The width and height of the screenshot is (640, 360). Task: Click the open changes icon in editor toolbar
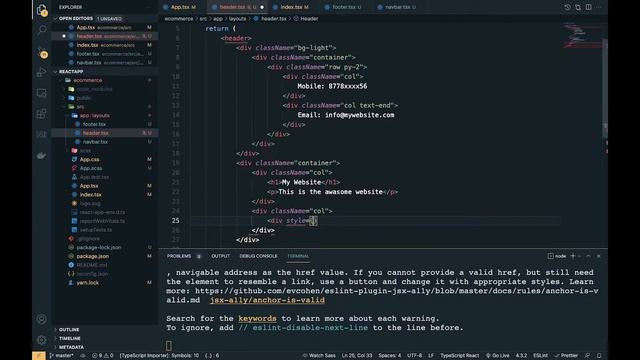click(578, 7)
